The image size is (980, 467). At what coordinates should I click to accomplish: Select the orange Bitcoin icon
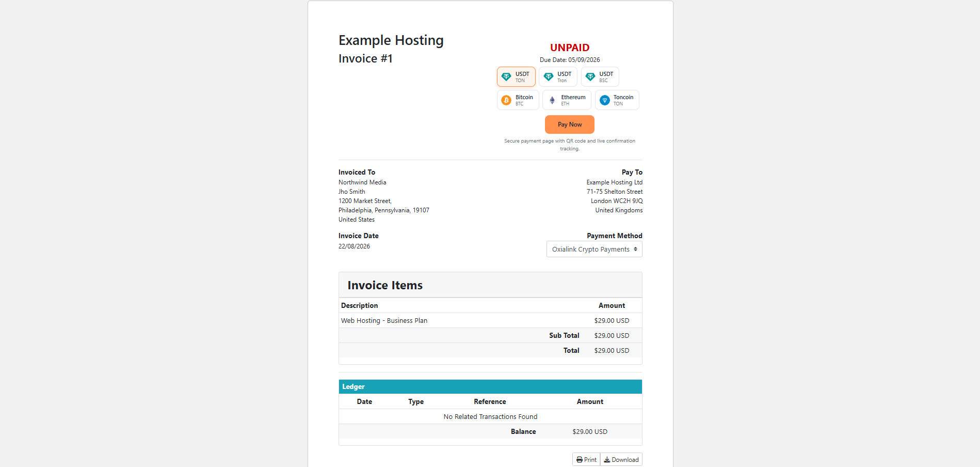[x=506, y=100]
